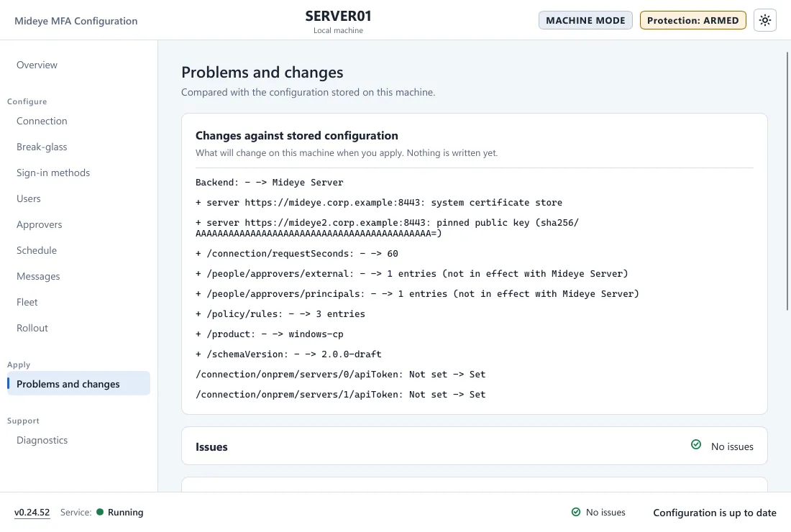The height and width of the screenshot is (532, 791).
Task: Click the MACHINE MODE badge
Action: click(x=585, y=21)
